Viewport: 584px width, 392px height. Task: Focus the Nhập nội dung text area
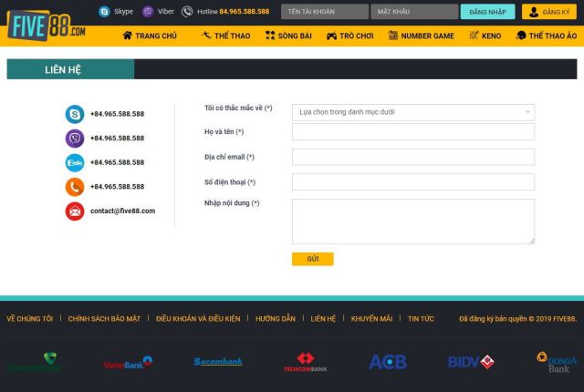coord(413,222)
